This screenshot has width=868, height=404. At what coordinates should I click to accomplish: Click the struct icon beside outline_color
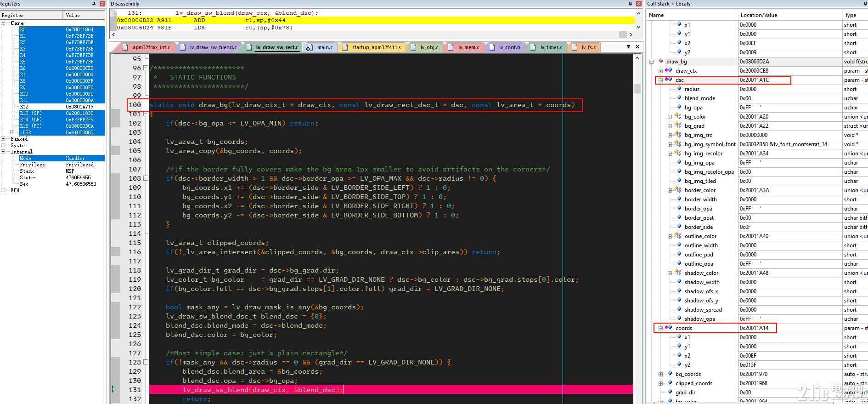pos(678,236)
